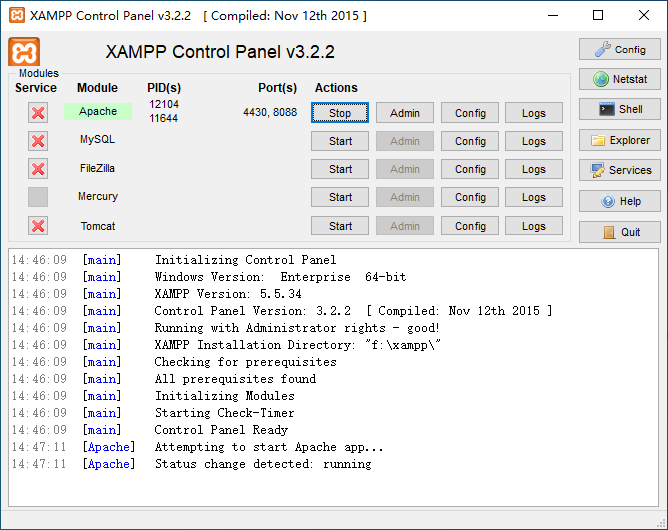Screen dimensions: 668x530
Task: Click 'All prerequisites found' log line
Action: tap(235, 379)
